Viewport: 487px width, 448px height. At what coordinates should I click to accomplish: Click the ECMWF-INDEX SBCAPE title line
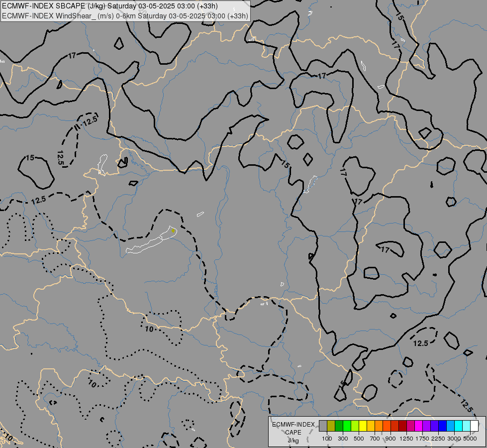click(x=110, y=6)
